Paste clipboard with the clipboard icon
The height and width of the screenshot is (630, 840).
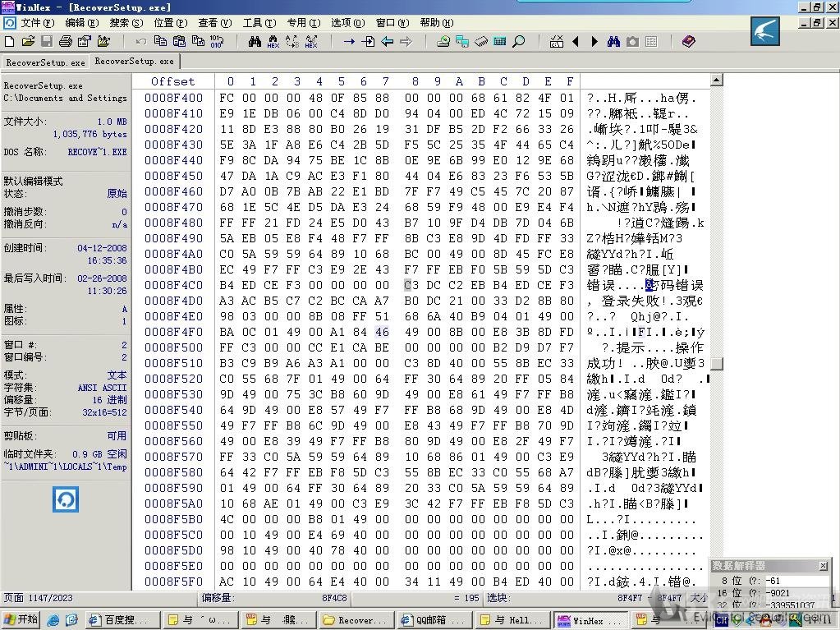click(179, 41)
